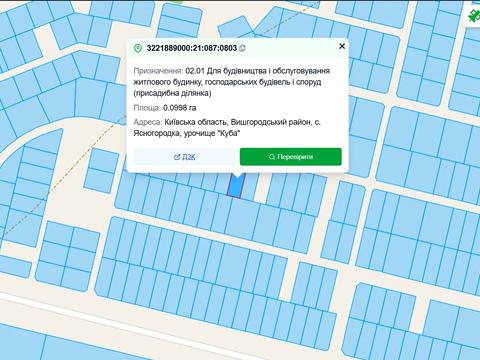Screen dimensions: 480x360
Task: Click the green Перевірити button
Action: pyautogui.click(x=291, y=157)
